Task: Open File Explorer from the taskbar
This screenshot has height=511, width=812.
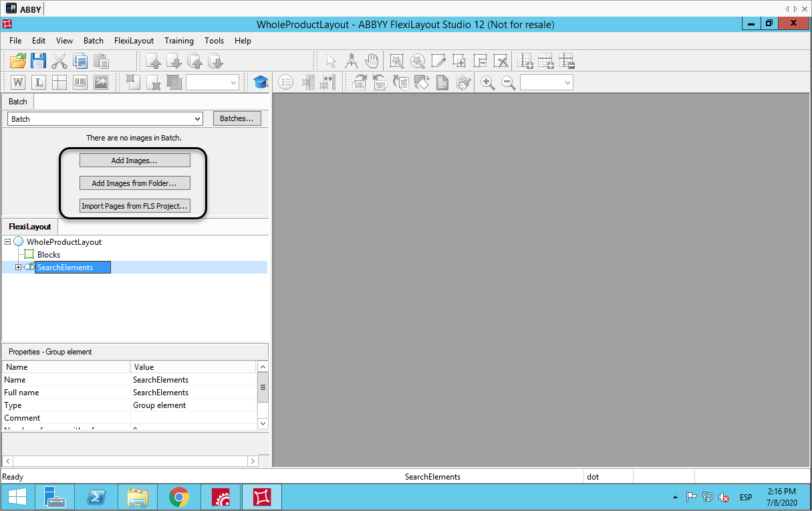Action: click(138, 498)
